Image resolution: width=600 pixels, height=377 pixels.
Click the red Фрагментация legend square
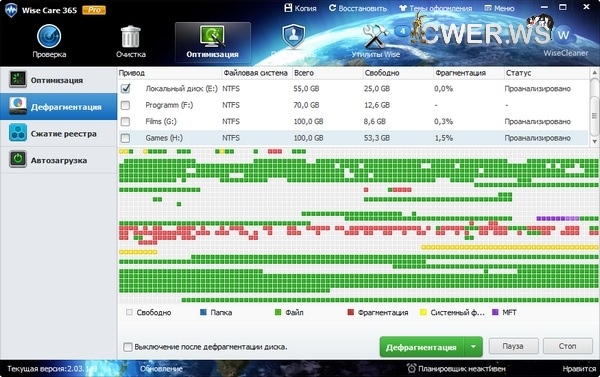click(351, 312)
